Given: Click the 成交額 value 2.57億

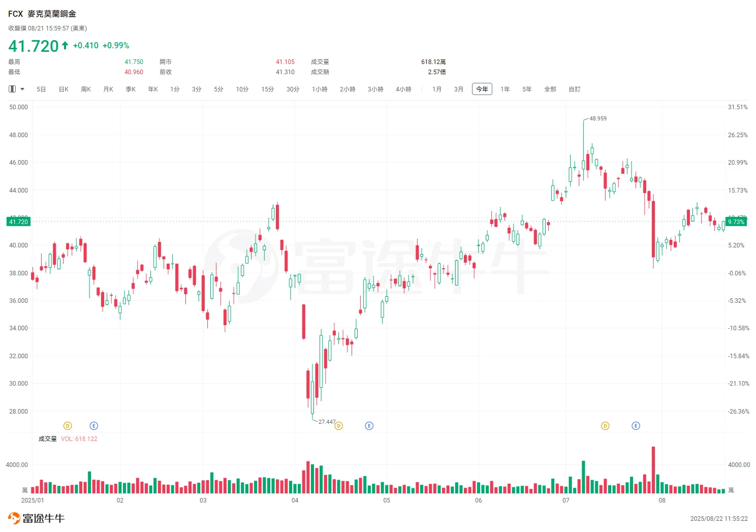Looking at the screenshot, I should (x=437, y=72).
